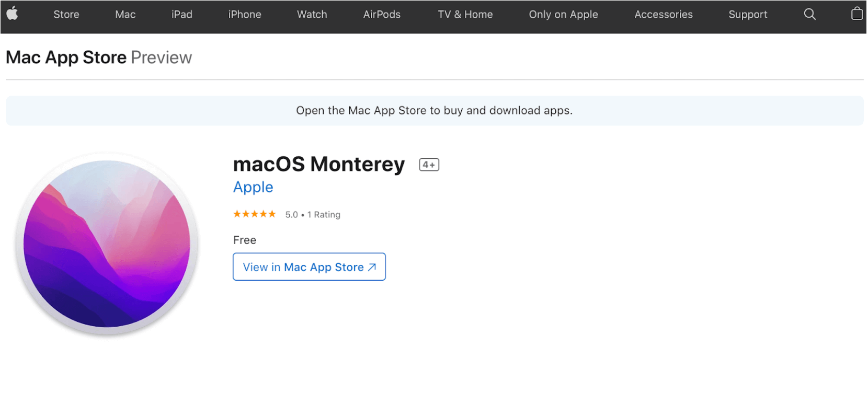Viewport: 868px width, 393px height.
Task: Click the 'macOS Monterey' title text
Action: point(319,165)
